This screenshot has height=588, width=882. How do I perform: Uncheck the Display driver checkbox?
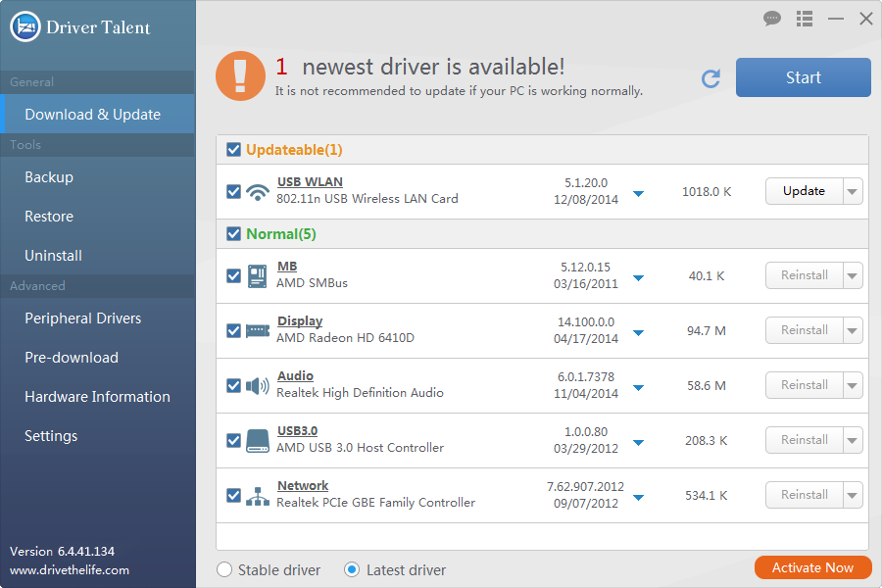tap(233, 331)
